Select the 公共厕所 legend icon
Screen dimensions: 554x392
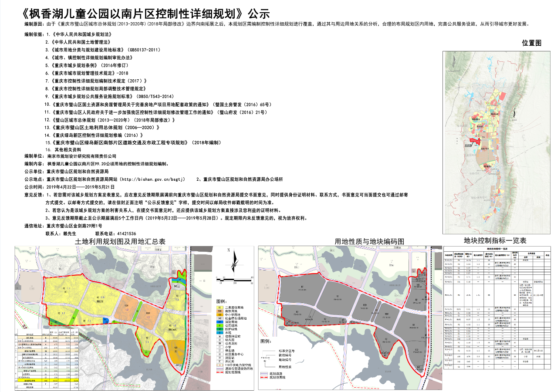coord(220,343)
